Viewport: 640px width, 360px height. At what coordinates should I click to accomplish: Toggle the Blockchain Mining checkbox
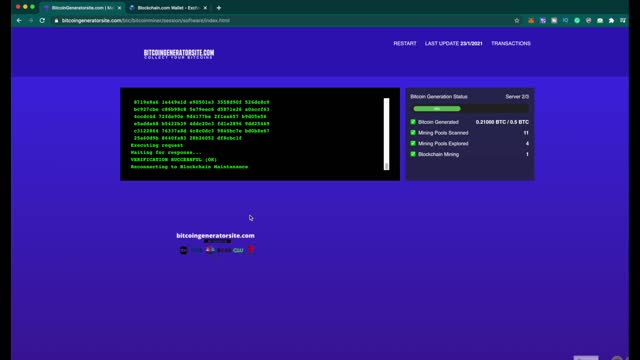(413, 154)
